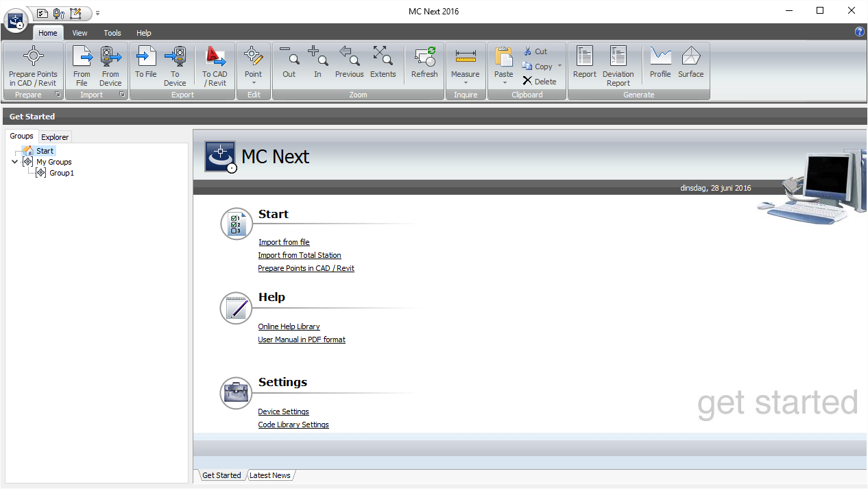Copy the selection

[538, 67]
